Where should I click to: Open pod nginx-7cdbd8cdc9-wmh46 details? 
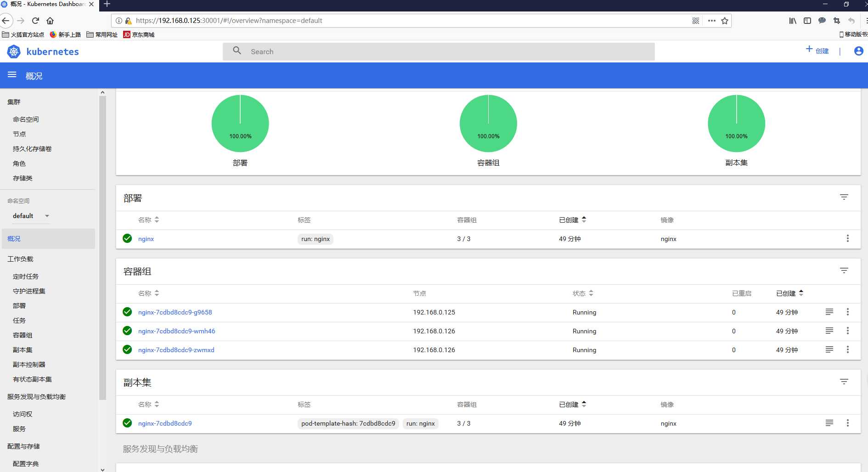coord(176,331)
